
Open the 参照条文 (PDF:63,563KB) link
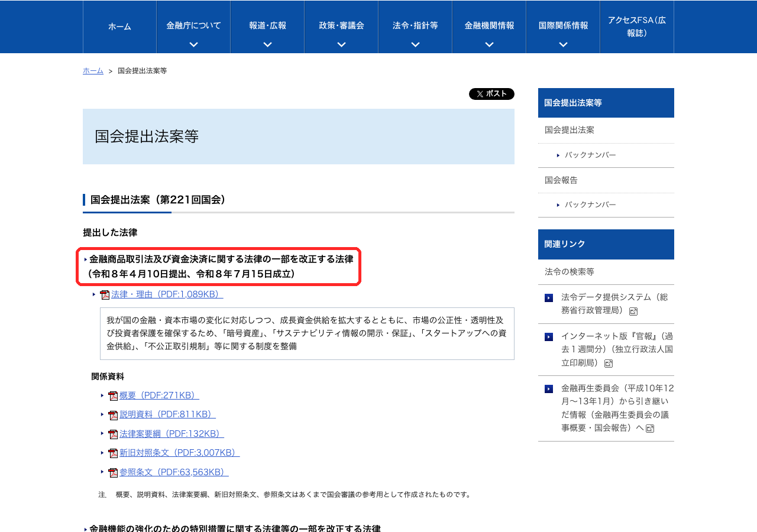pos(174,472)
